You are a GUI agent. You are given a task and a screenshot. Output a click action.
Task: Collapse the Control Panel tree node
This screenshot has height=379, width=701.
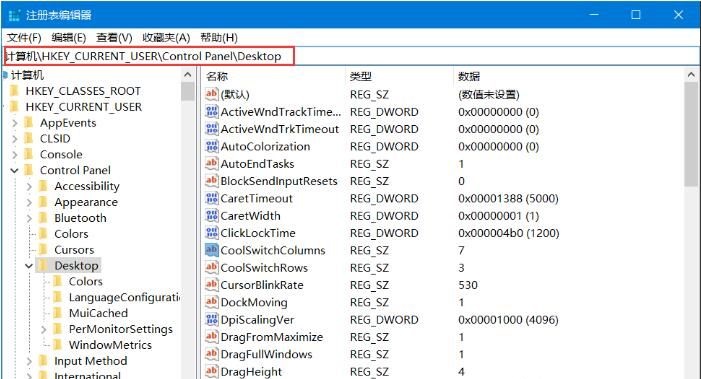15,170
